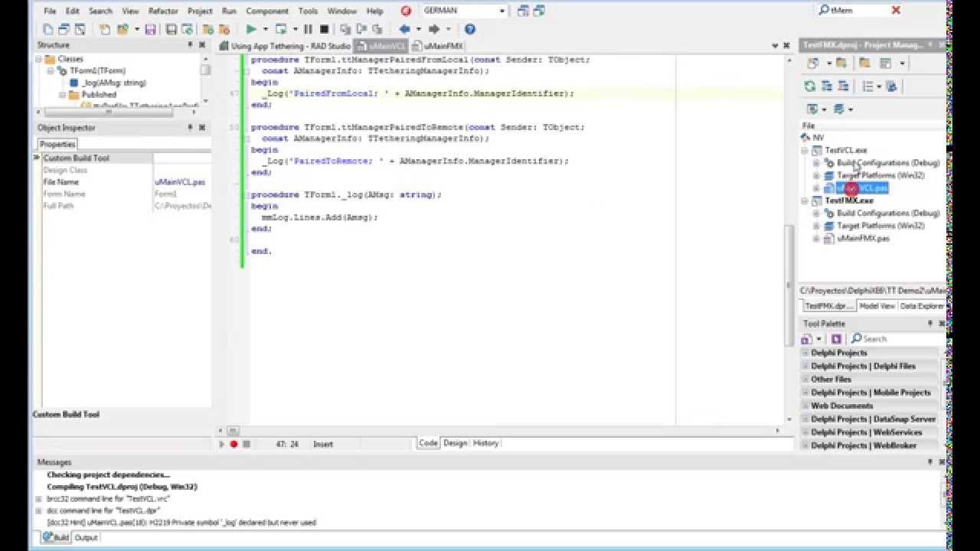The width and height of the screenshot is (980, 551).
Task: Open the Output messages tab
Action: 86,537
